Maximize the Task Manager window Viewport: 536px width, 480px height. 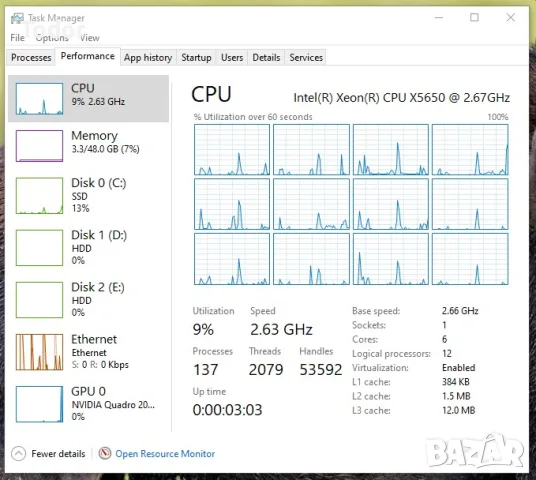tap(474, 17)
